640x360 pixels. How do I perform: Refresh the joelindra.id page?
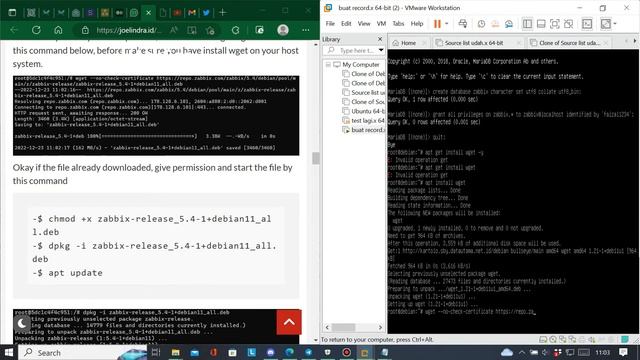click(36, 30)
